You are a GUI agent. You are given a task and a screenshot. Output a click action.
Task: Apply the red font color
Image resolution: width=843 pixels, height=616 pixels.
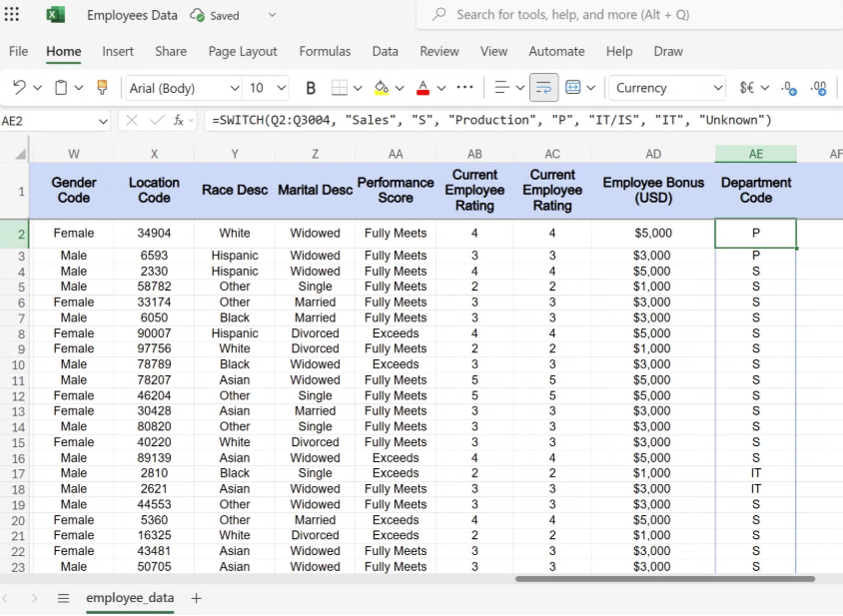click(423, 88)
